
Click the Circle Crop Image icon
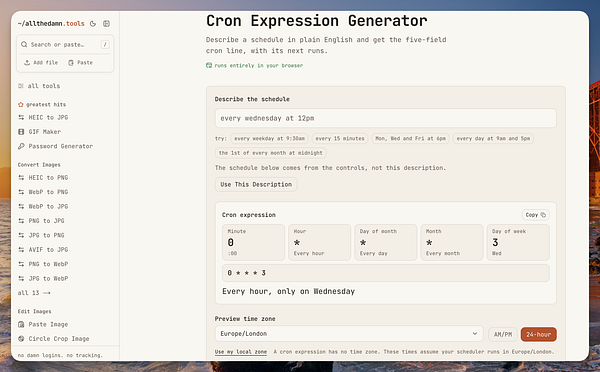click(21, 339)
